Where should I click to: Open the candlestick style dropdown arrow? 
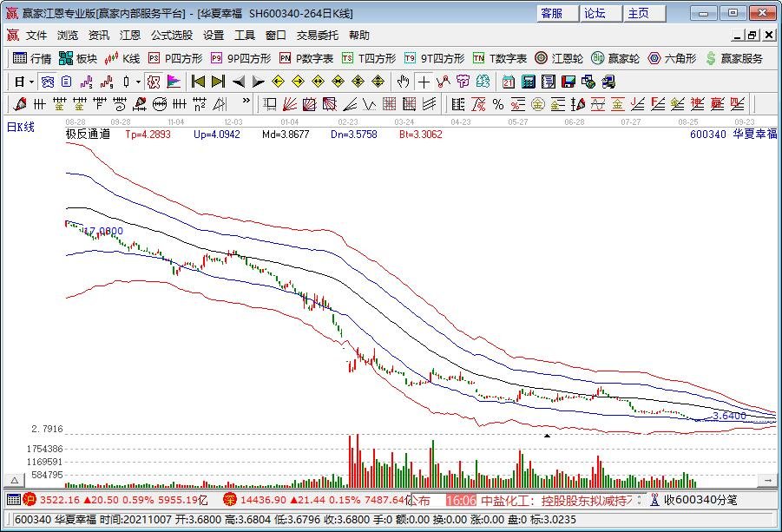[139, 82]
